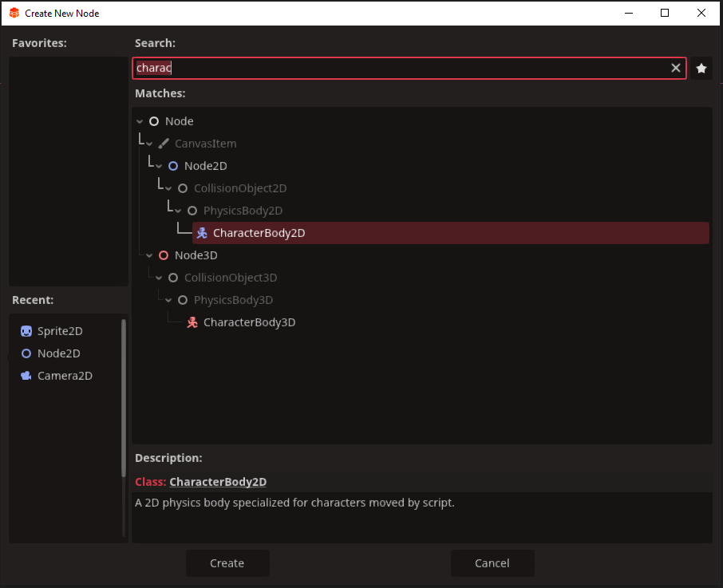Click the Godot logo in title bar
723x588 pixels.
(x=14, y=13)
